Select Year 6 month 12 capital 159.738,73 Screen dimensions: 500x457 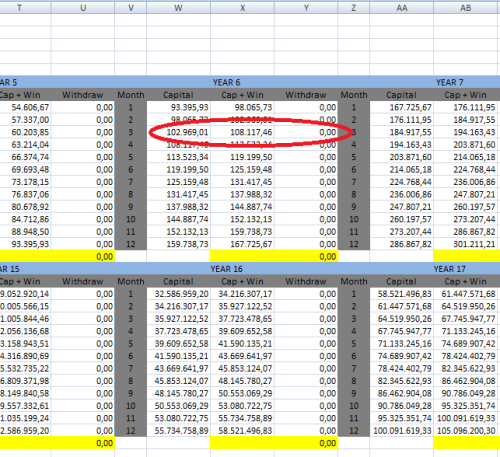178,244
